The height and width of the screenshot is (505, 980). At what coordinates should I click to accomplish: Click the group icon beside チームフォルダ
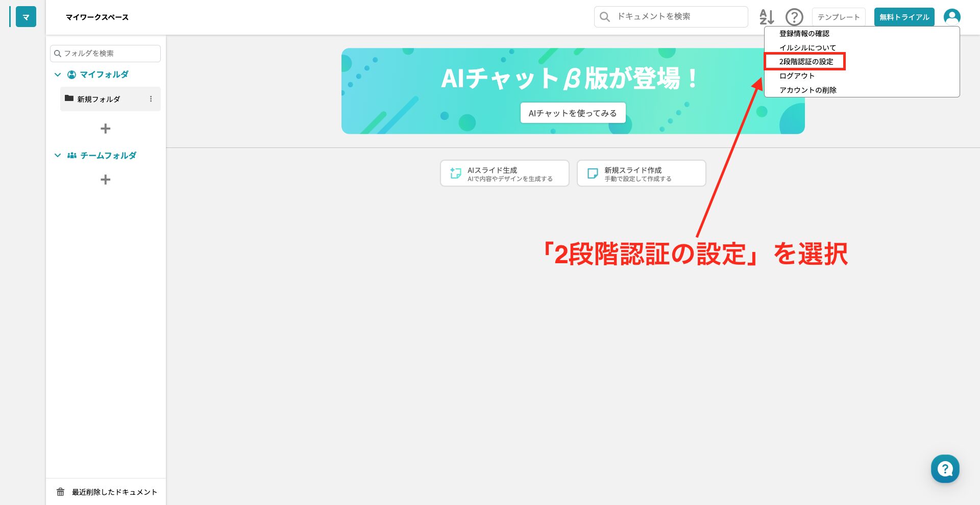[71, 156]
